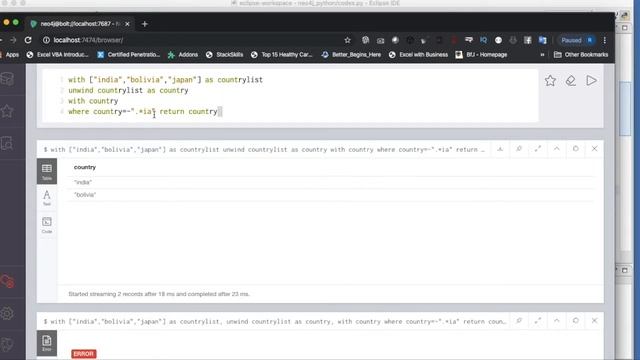Open Browser Settings gear in sidebar
This screenshot has height=360, width=640.
(x=7, y=313)
